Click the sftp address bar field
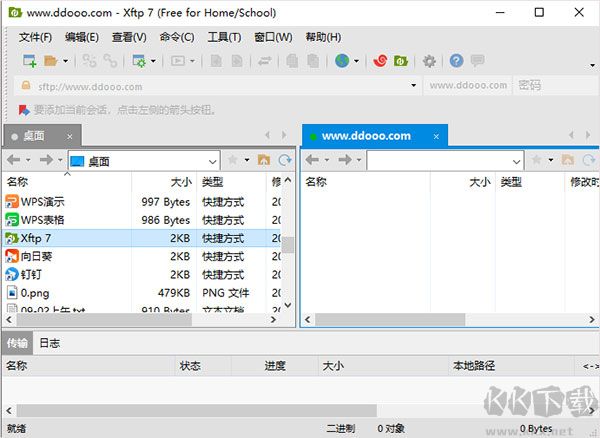The height and width of the screenshot is (438, 600). click(x=217, y=86)
